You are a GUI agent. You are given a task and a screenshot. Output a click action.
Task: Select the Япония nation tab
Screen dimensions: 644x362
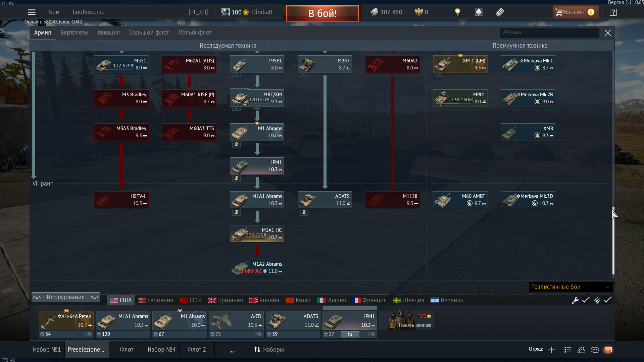[x=264, y=300]
